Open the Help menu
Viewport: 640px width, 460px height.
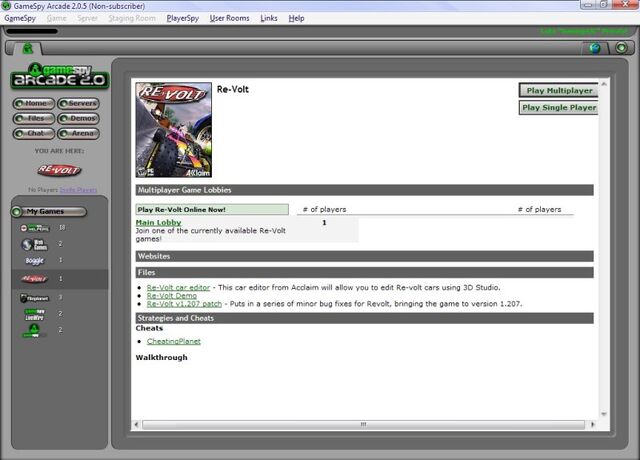tap(296, 18)
